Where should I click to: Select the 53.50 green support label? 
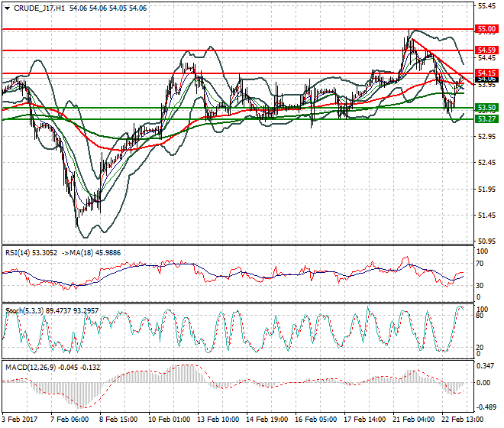click(486, 108)
